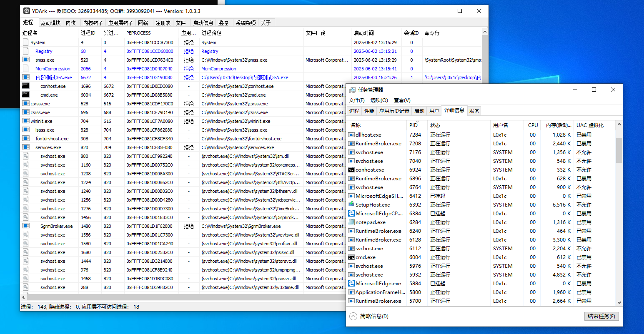Screen dimensions: 644x334
Task: Click the System process file icon
Action: coord(26,42)
